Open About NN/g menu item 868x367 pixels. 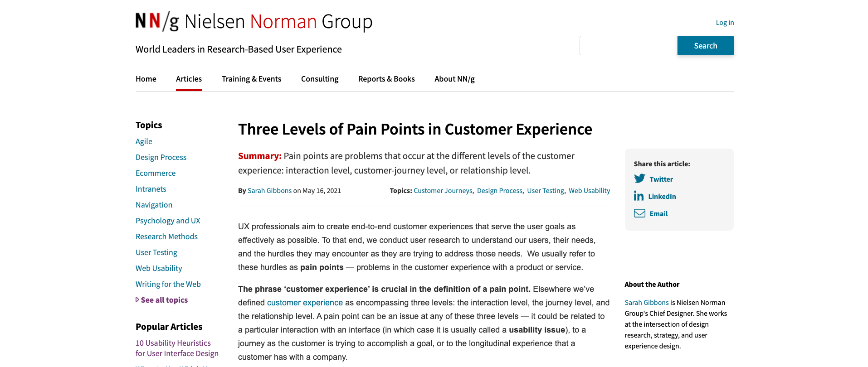pyautogui.click(x=454, y=79)
